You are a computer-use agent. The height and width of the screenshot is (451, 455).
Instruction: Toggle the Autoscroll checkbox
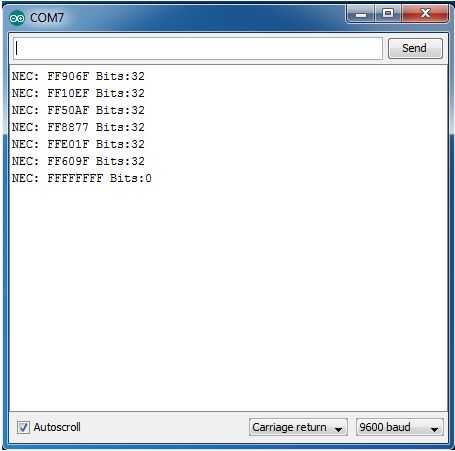(x=23, y=427)
